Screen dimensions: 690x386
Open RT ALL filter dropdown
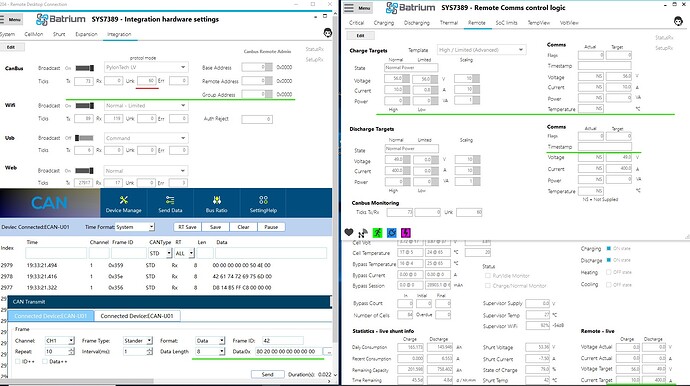coord(184,253)
